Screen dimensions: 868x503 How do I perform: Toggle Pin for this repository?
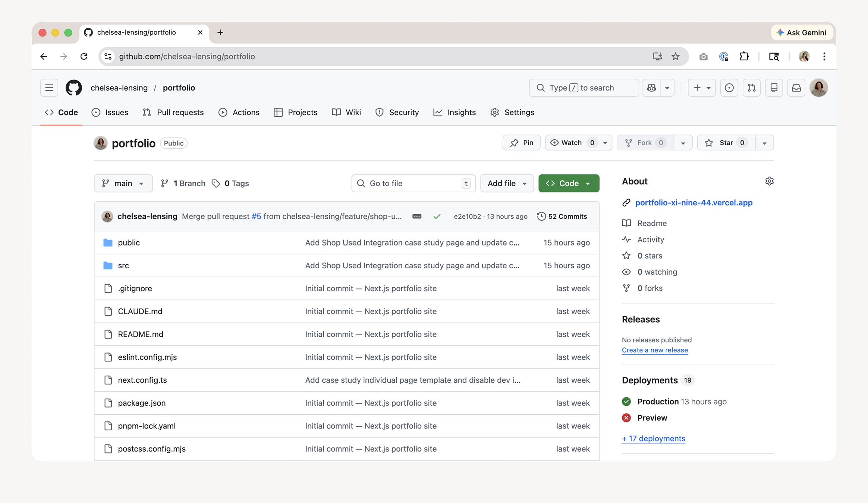(x=521, y=143)
